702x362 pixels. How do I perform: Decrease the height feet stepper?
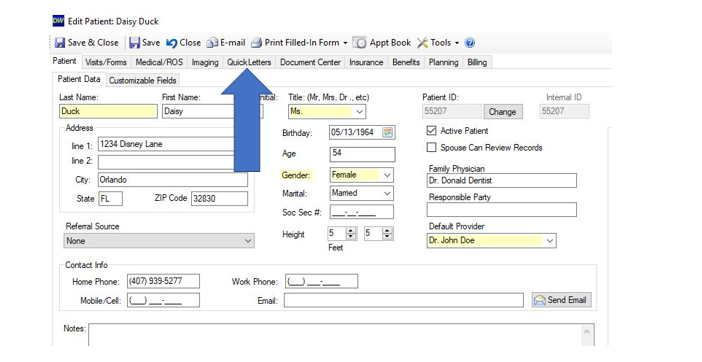[351, 237]
